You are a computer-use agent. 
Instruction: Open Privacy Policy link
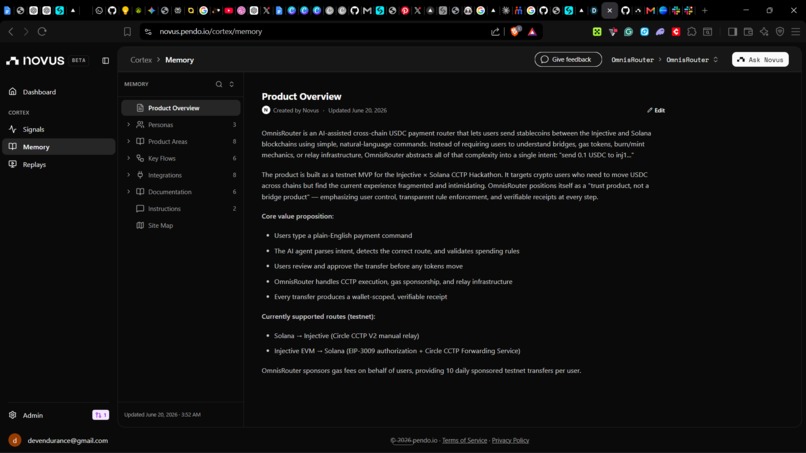point(510,440)
